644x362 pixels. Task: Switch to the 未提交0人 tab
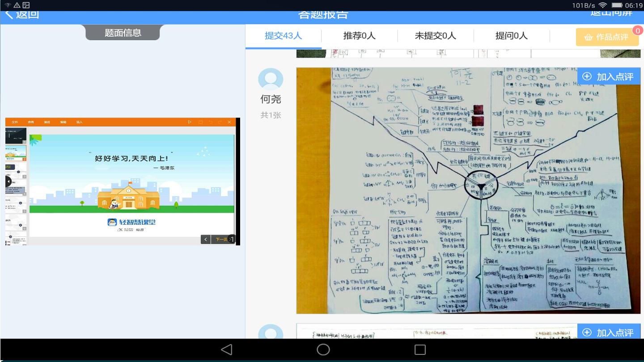[436, 36]
